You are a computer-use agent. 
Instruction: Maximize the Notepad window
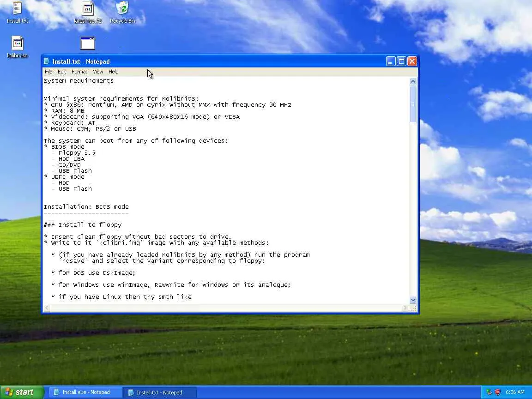tap(401, 61)
